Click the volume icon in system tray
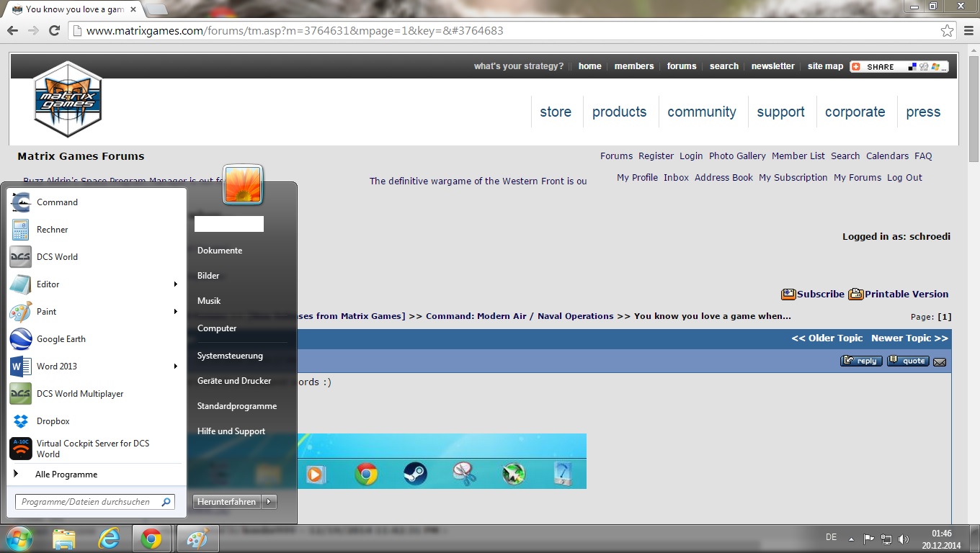Image resolution: width=980 pixels, height=553 pixels. click(x=904, y=539)
